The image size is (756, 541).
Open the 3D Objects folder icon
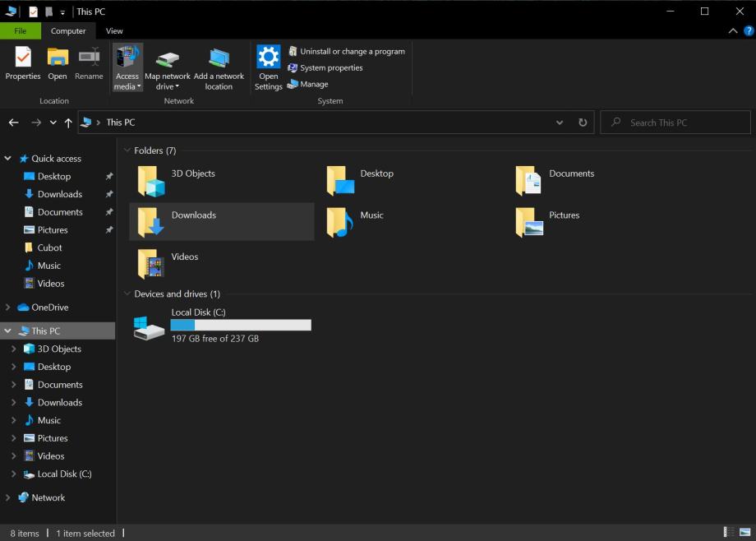point(150,181)
